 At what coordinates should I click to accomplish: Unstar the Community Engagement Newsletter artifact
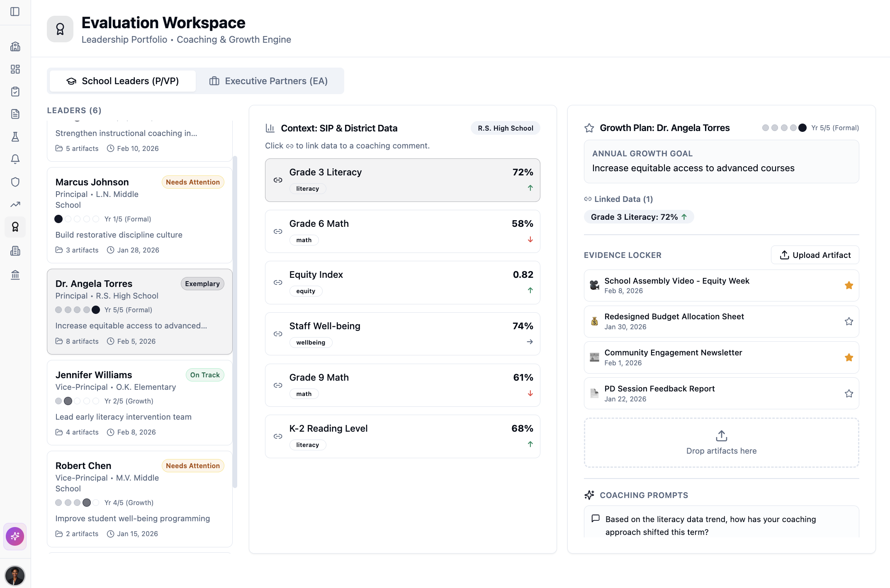pos(849,357)
